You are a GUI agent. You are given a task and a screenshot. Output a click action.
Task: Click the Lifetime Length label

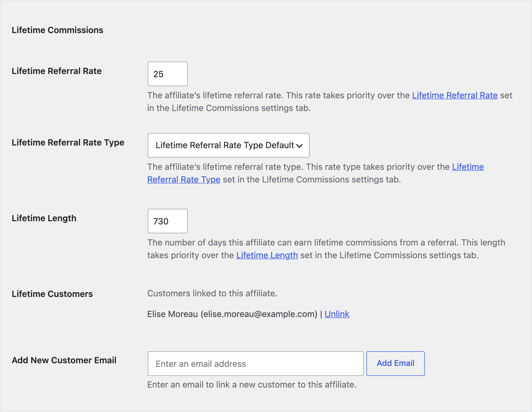[44, 218]
